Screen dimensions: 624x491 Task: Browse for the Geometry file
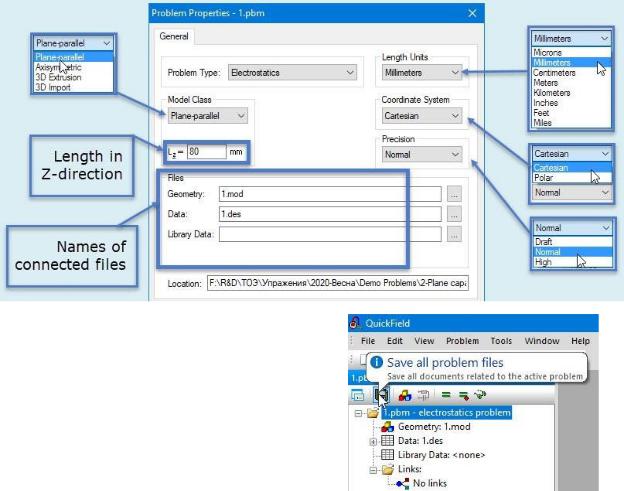click(x=454, y=194)
